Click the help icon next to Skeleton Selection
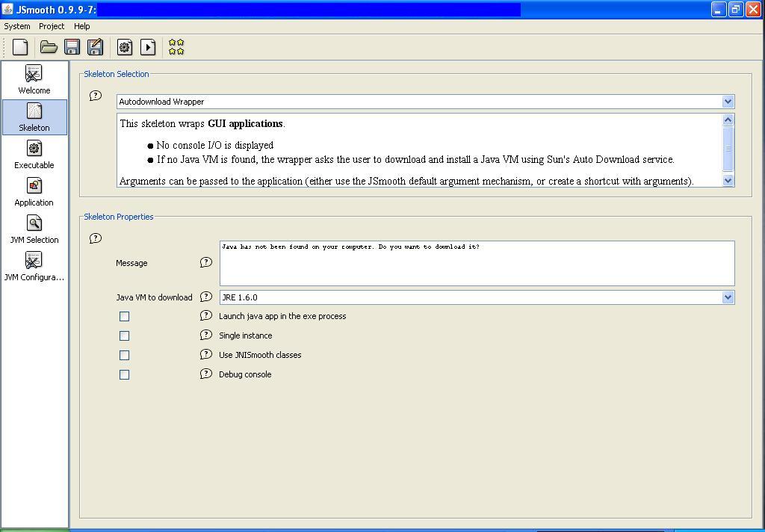The image size is (765, 532). 96,96
